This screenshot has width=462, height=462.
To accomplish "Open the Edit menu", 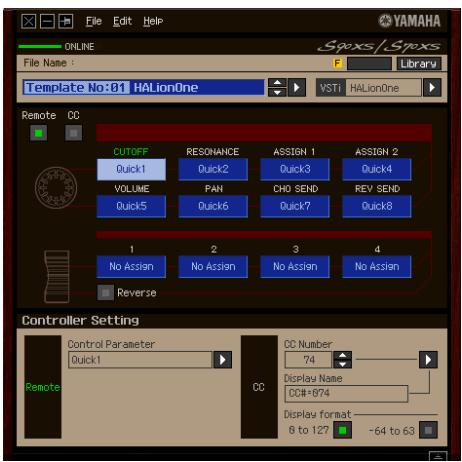I will click(x=122, y=21).
